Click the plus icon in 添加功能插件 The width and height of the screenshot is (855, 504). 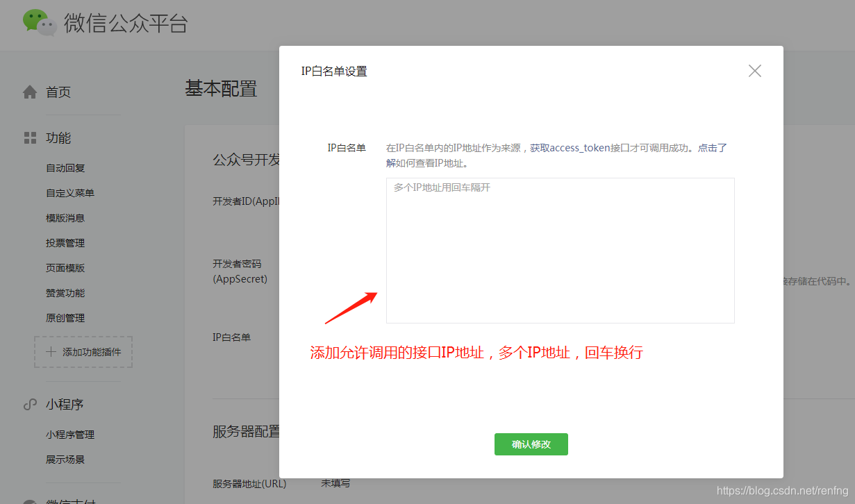[51, 352]
